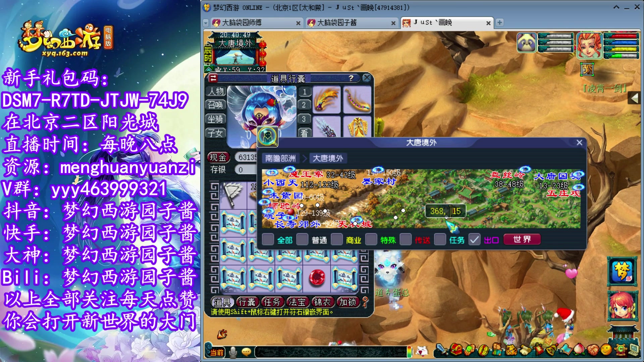Click the 大唐境外 minimap thumbnail
Viewport: 644px width, 362px height.
click(236, 57)
